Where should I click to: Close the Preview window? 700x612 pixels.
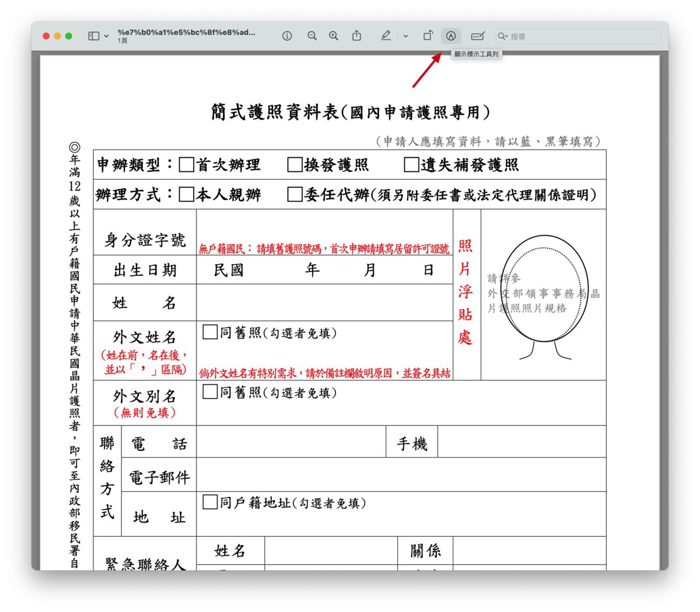(46, 36)
